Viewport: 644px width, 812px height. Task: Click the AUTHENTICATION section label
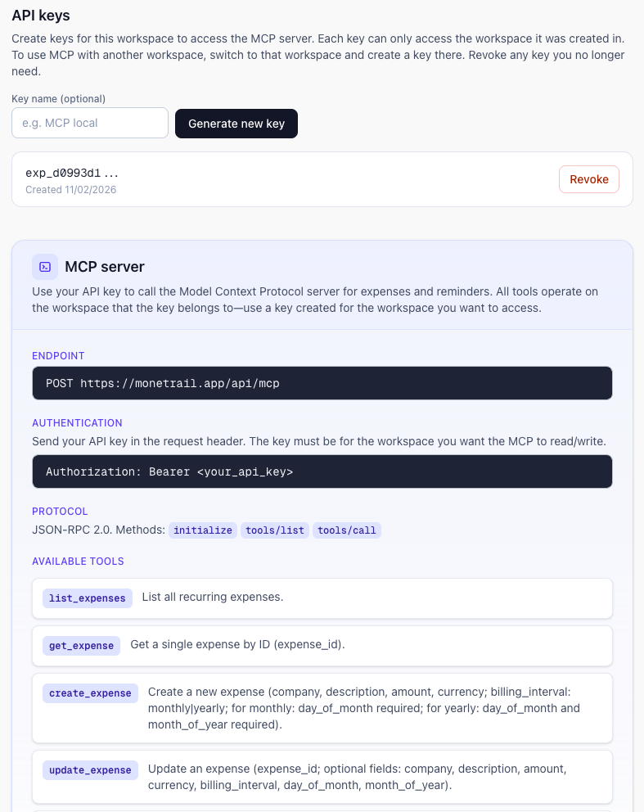pyautogui.click(x=77, y=423)
